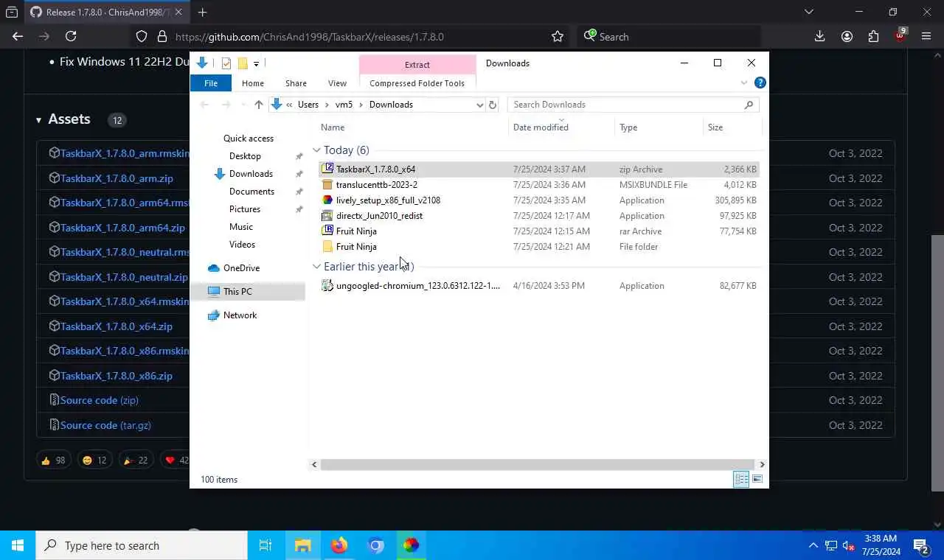
Task: Select Music in the navigation pane
Action: [241, 227]
